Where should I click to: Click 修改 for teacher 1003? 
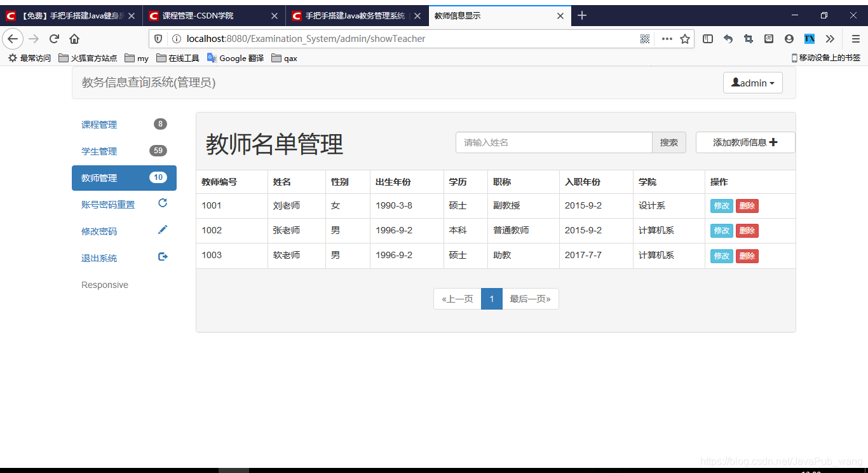point(722,256)
